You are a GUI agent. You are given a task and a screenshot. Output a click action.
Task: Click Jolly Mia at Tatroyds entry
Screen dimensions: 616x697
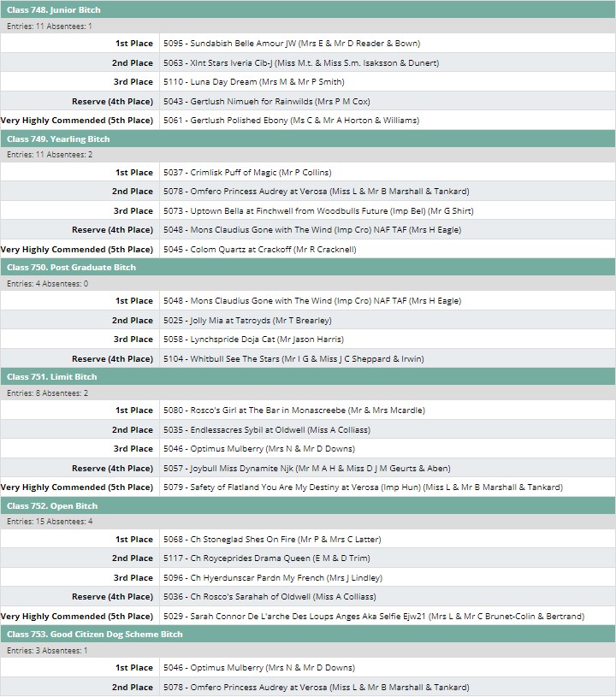pos(247,321)
